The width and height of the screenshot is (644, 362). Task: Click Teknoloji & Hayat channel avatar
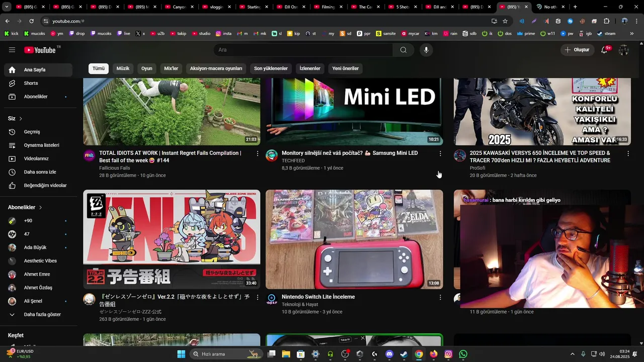[x=272, y=299]
